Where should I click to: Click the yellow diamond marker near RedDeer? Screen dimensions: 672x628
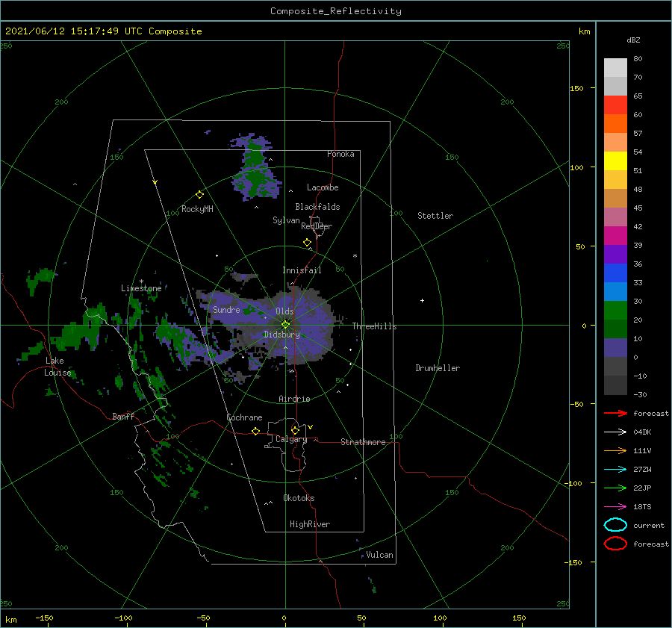(308, 243)
